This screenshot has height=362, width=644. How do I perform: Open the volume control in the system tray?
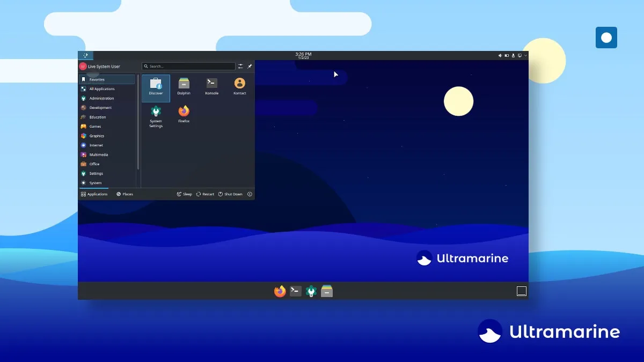tap(500, 56)
